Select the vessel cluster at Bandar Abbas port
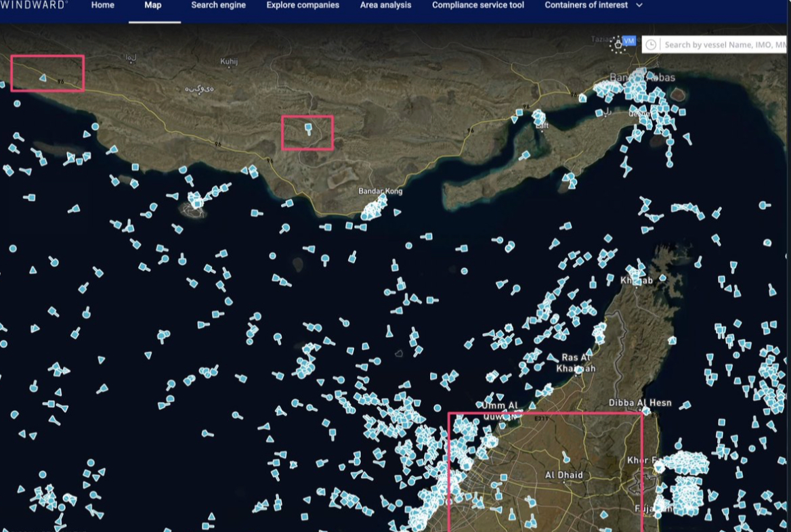This screenshot has width=791, height=532. (x=637, y=90)
